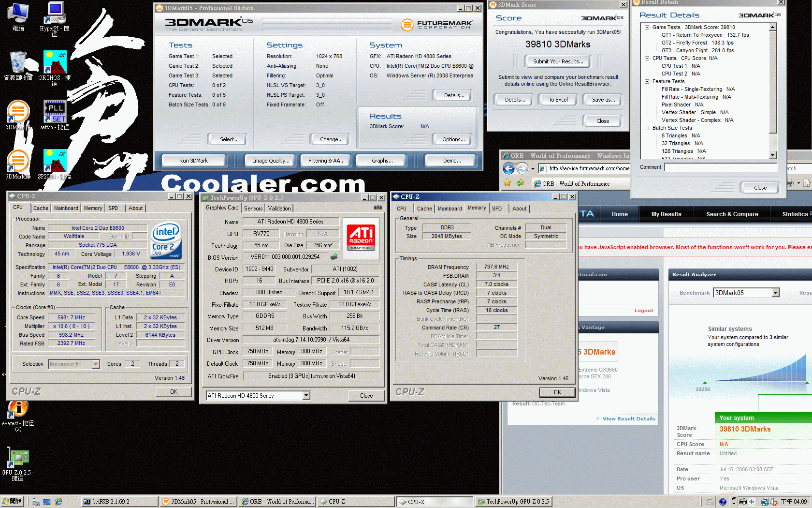The height and width of the screenshot is (508, 812).
Task: Open the Recycle Bin desktop icon
Action: click(x=18, y=66)
